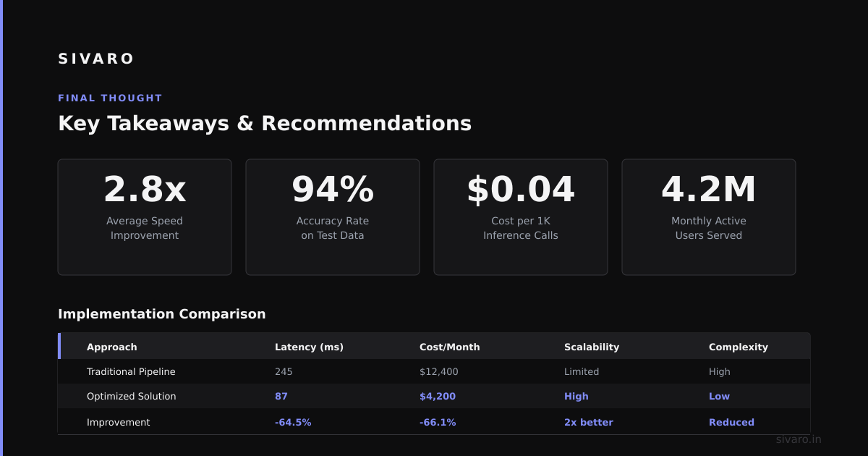Select the Approach column header
This screenshot has height=456, width=868.
112,347
